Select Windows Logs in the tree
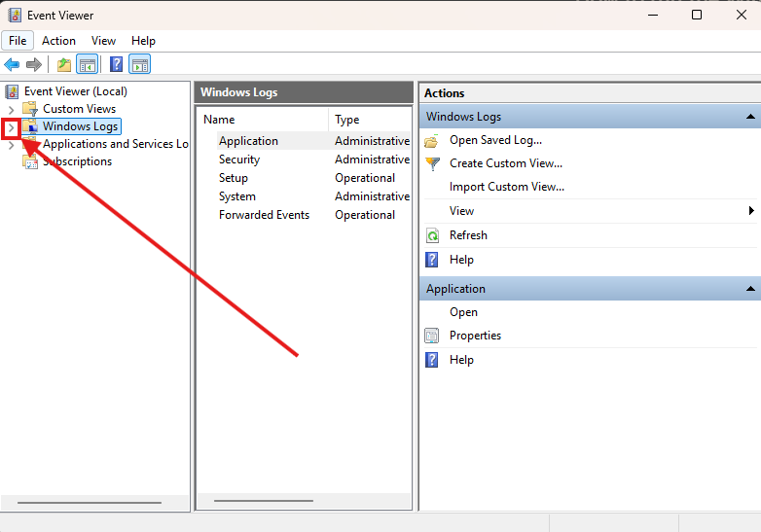This screenshot has width=761, height=532. point(80,126)
